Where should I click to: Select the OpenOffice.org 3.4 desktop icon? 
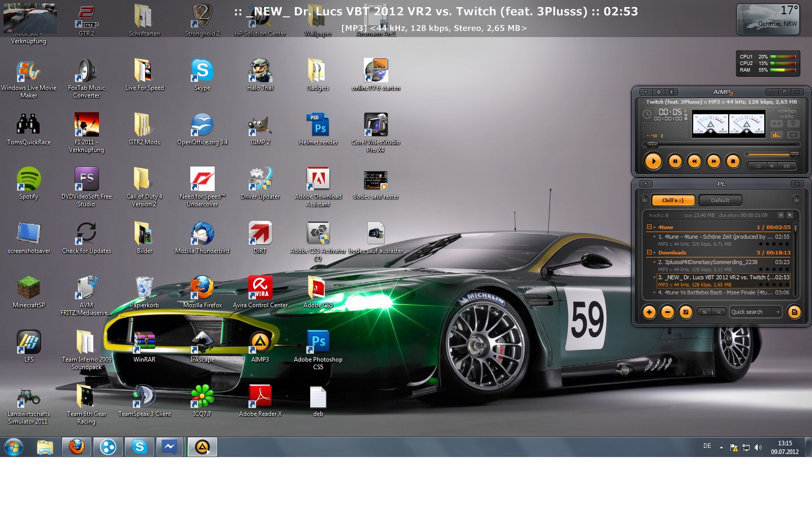pos(202,129)
